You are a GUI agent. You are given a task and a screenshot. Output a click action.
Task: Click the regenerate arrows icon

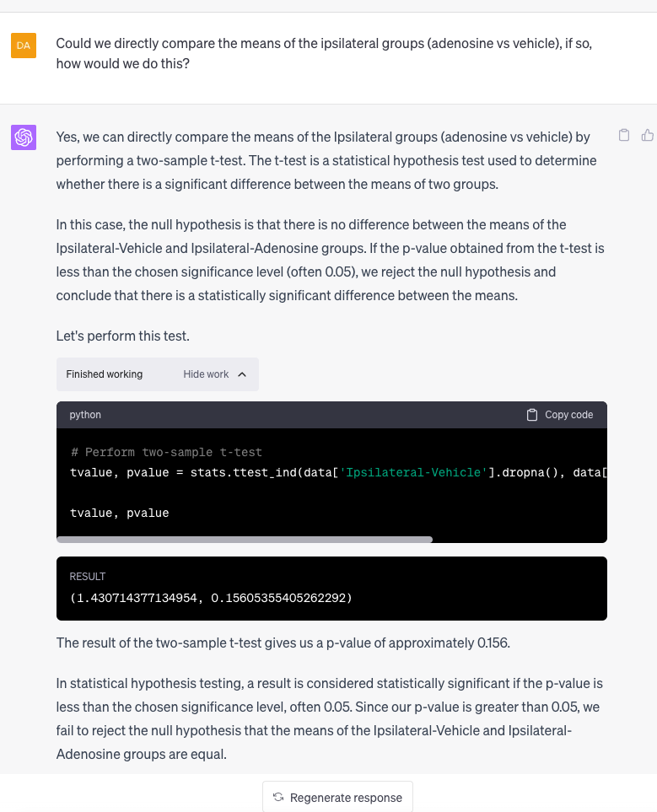pos(278,797)
